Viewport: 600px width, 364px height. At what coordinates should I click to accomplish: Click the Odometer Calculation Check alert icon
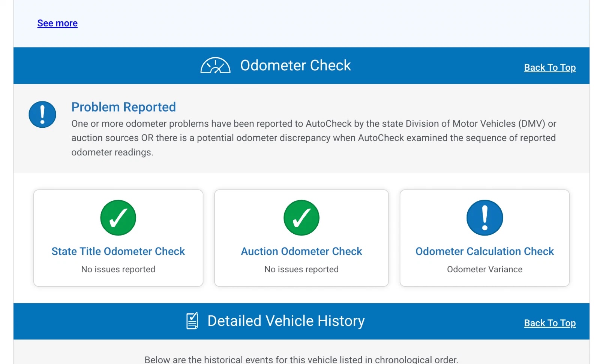click(484, 218)
